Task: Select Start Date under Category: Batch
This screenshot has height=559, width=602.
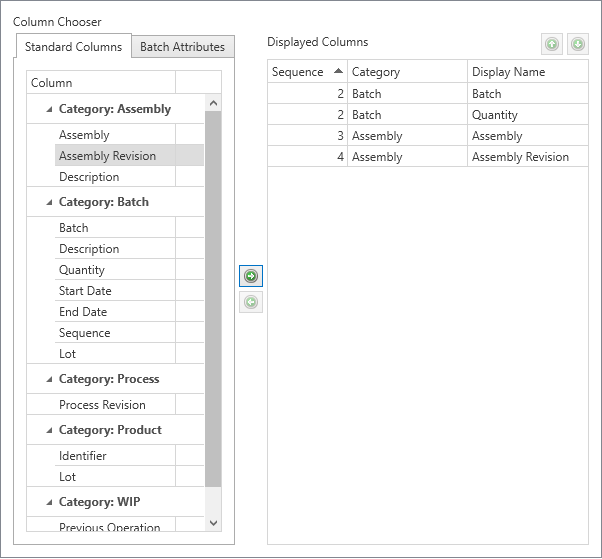Action: 85,291
